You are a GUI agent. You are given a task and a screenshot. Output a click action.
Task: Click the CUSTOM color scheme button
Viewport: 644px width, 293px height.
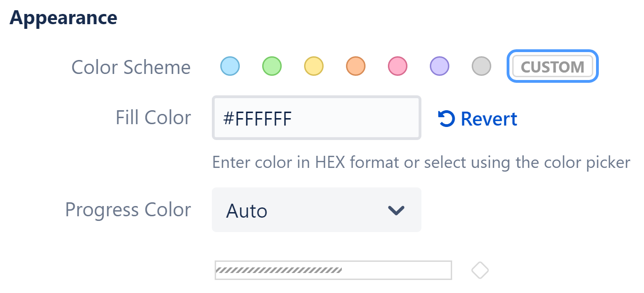click(x=552, y=67)
